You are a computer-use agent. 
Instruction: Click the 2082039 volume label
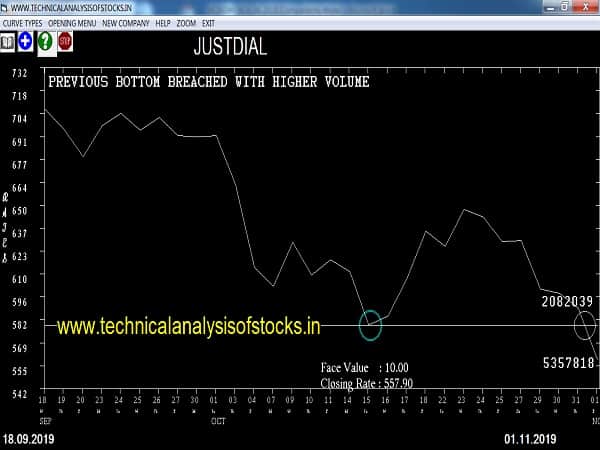pyautogui.click(x=567, y=301)
